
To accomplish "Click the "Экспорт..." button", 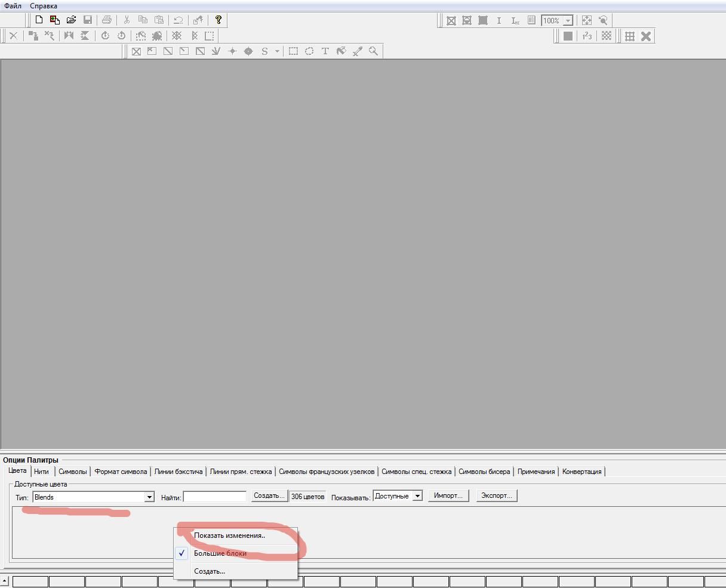I will (496, 495).
